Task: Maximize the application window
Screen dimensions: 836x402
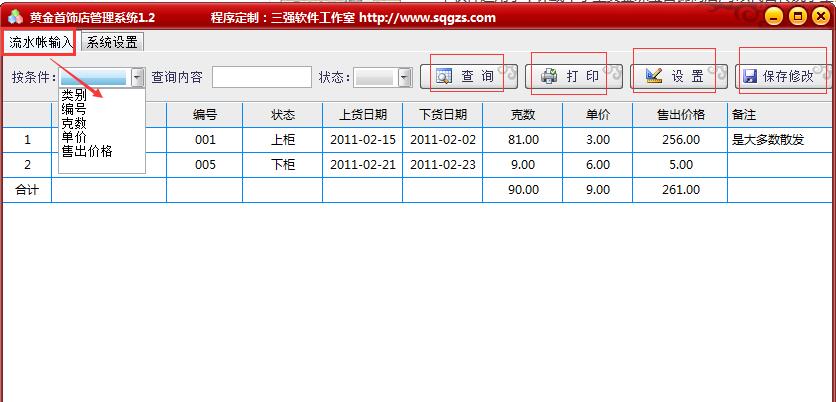Action: (798, 17)
